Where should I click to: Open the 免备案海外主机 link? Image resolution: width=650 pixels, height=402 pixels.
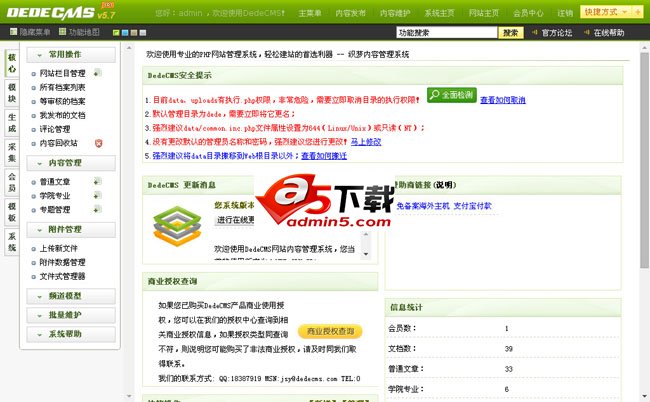(x=423, y=206)
